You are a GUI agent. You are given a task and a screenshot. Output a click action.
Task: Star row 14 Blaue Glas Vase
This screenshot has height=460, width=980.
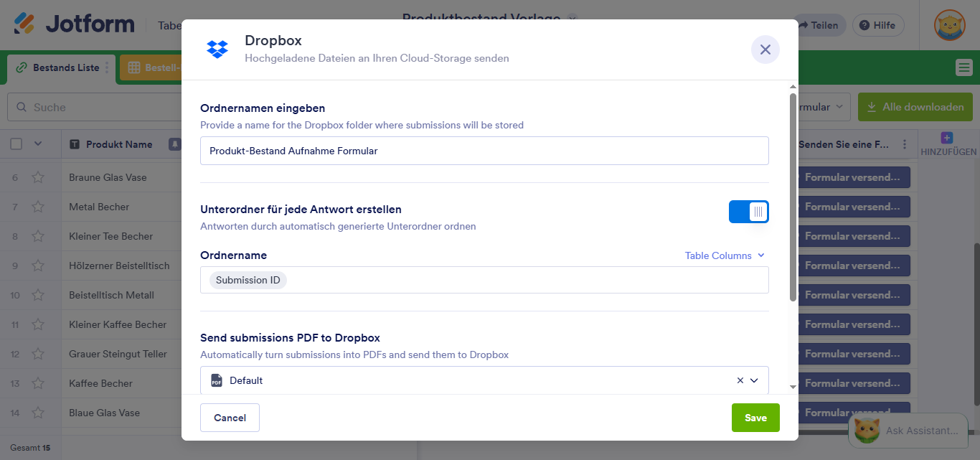(38, 413)
